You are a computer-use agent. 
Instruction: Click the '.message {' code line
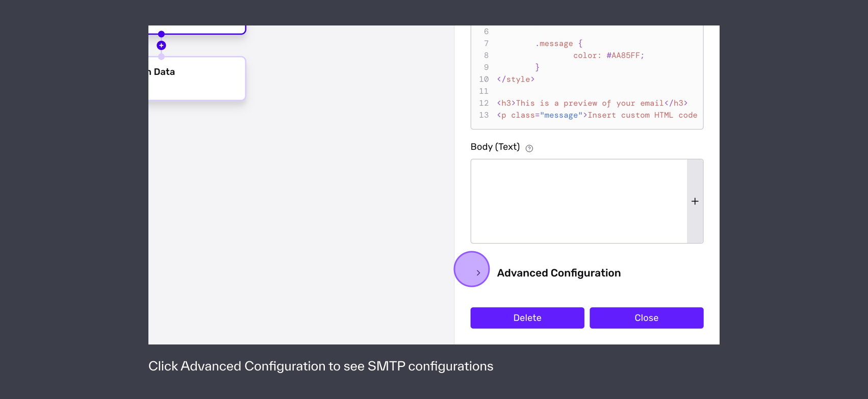[x=559, y=43]
